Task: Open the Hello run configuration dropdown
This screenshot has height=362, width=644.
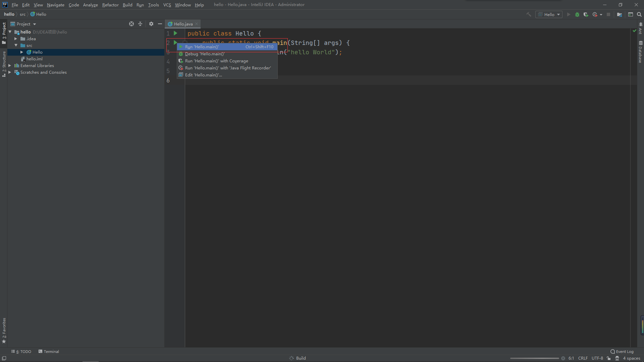Action: [x=549, y=14]
